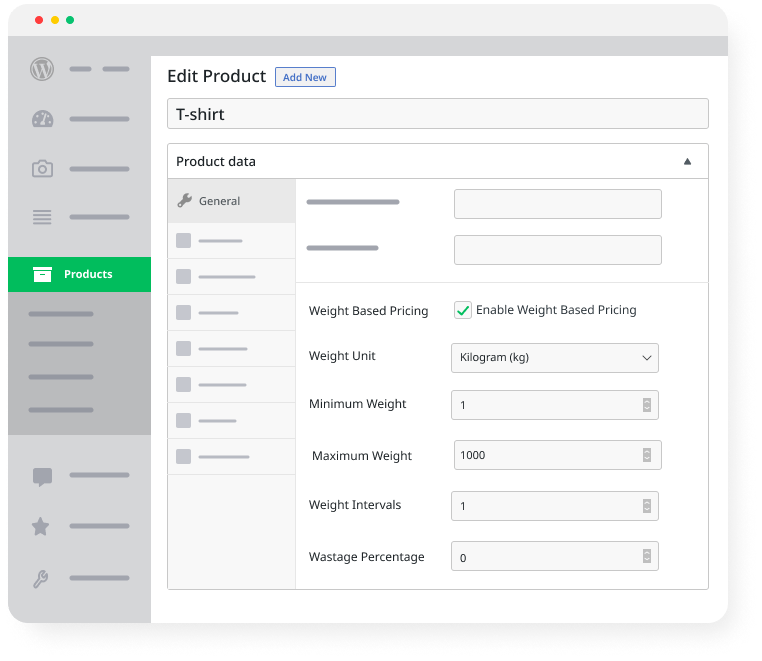Viewport: 762px width, 661px height.
Task: Open the dashboard gauge icon
Action: click(42, 119)
